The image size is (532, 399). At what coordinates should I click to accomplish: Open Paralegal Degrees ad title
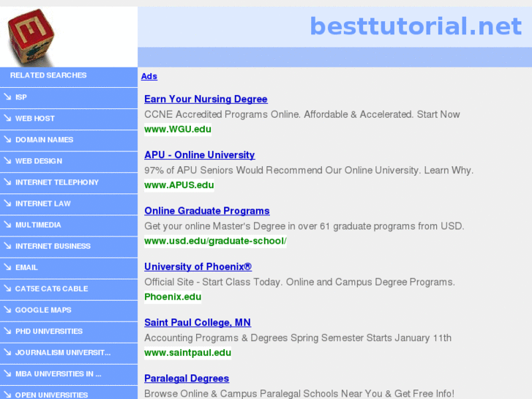coord(187,379)
